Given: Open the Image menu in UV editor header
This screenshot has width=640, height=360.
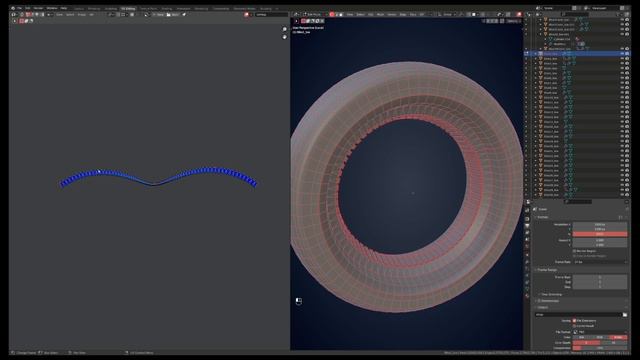Looking at the screenshot, I should tap(82, 14).
